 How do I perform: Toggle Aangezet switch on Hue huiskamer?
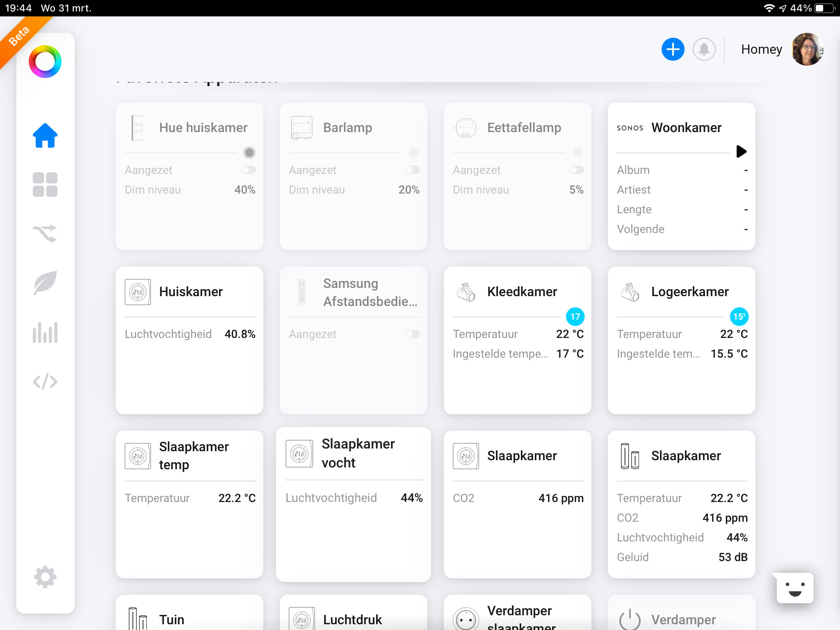point(249,170)
